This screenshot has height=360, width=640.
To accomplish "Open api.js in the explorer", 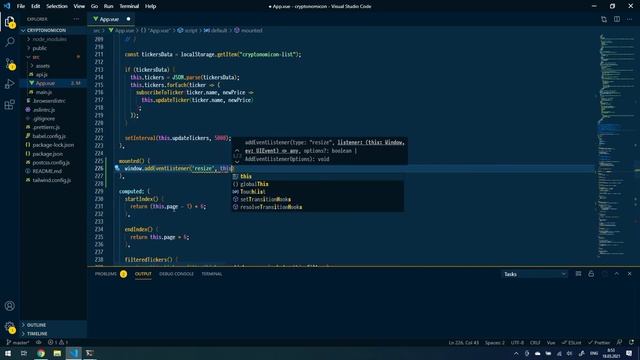I will click(x=53, y=75).
